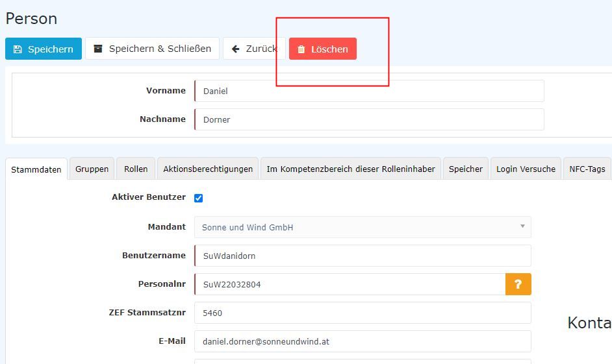The width and height of the screenshot is (612, 364).
Task: Open Im Kompetenzbereich dieser Rolleninhaber tab
Action: point(351,169)
